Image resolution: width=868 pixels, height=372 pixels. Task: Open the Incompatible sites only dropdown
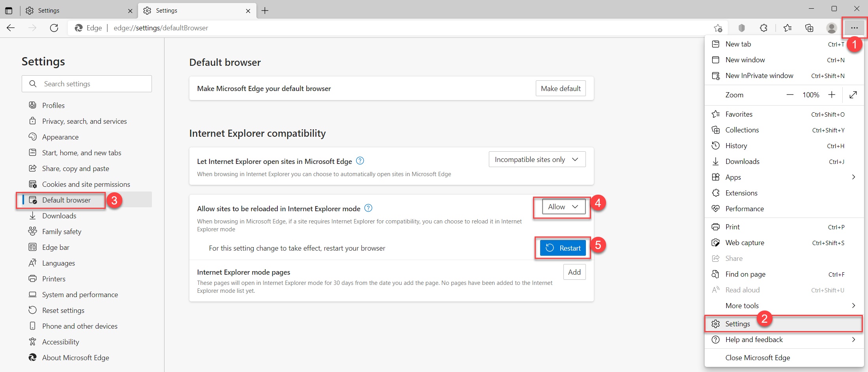(537, 159)
